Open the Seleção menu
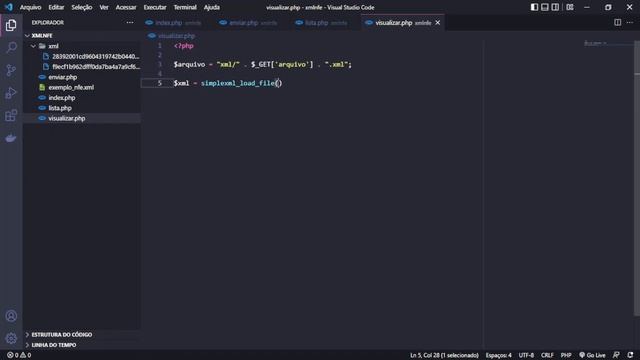Image resolution: width=640 pixels, height=360 pixels. 82,7
